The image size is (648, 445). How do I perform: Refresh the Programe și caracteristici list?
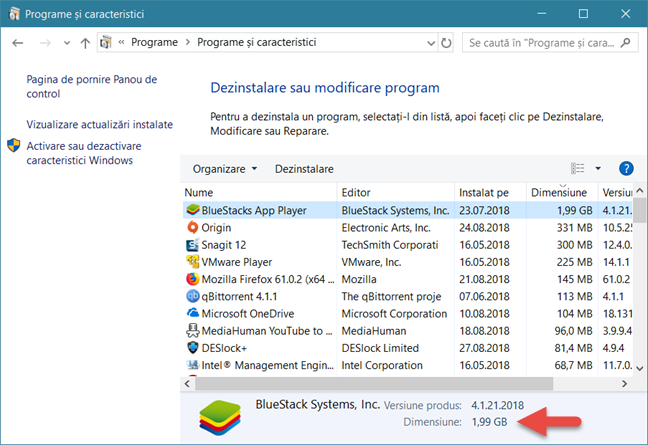(x=446, y=43)
